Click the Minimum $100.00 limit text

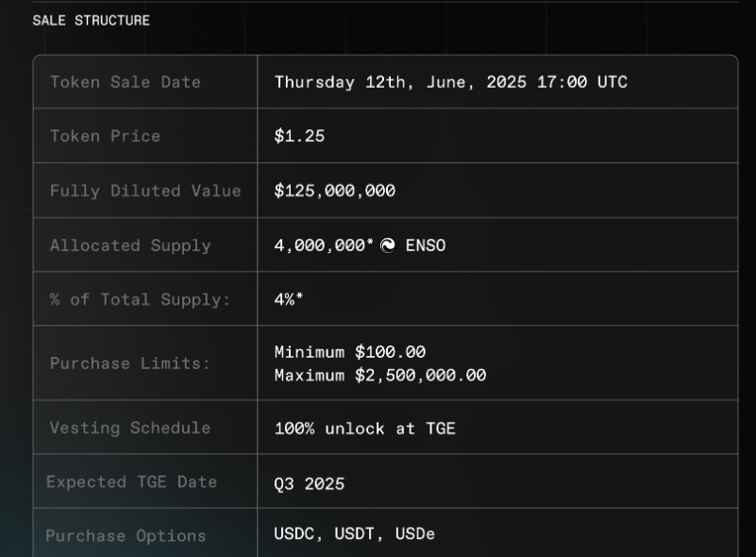pyautogui.click(x=350, y=352)
